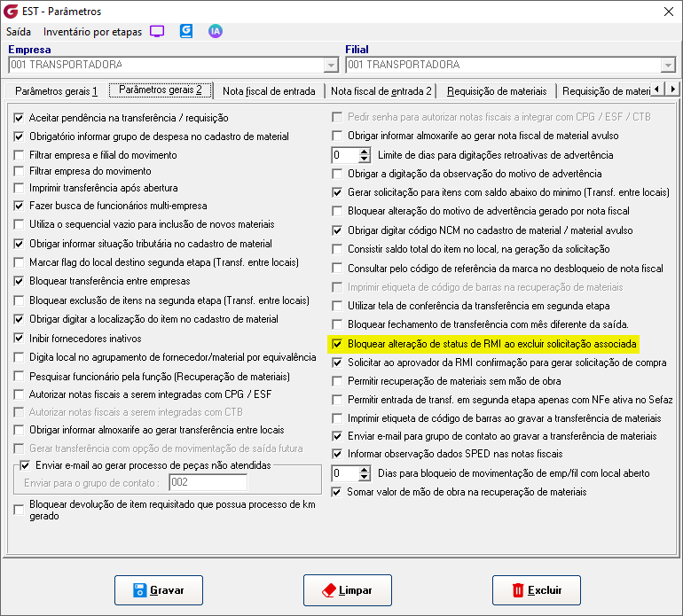Enable Permitir entrada de transf. com NFe ativa
Viewport: 683px width, 616px height.
337,400
